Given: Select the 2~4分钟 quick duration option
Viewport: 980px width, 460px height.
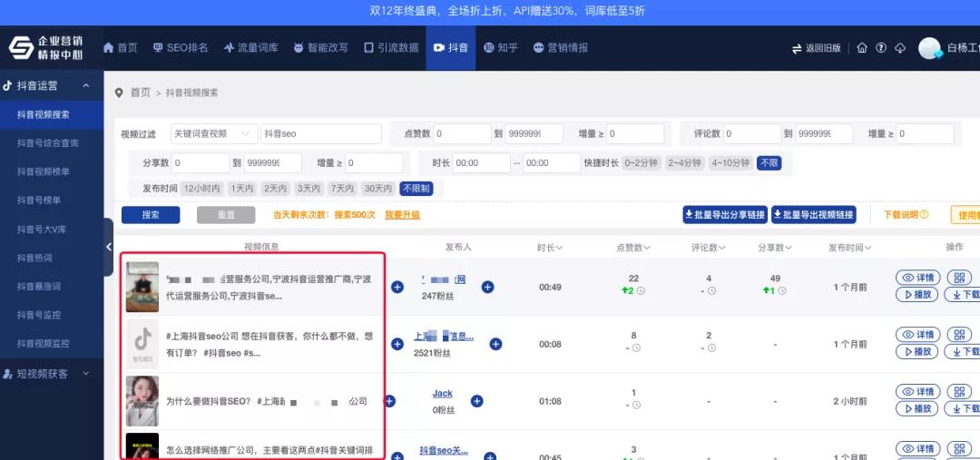Looking at the screenshot, I should coord(684,163).
